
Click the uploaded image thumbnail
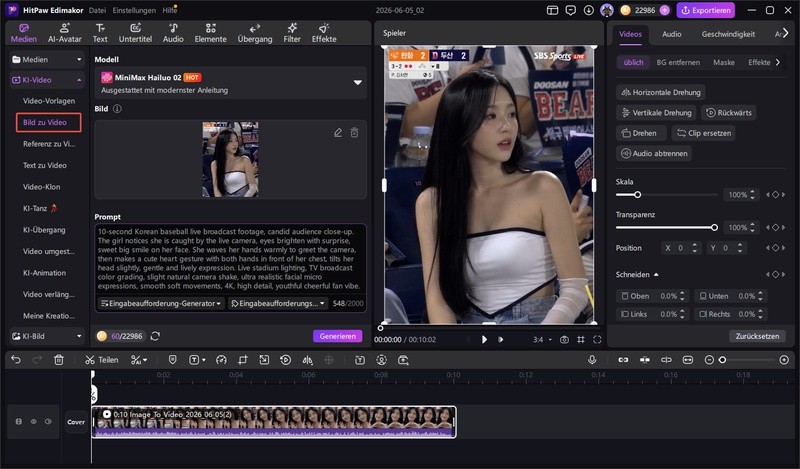pos(230,159)
